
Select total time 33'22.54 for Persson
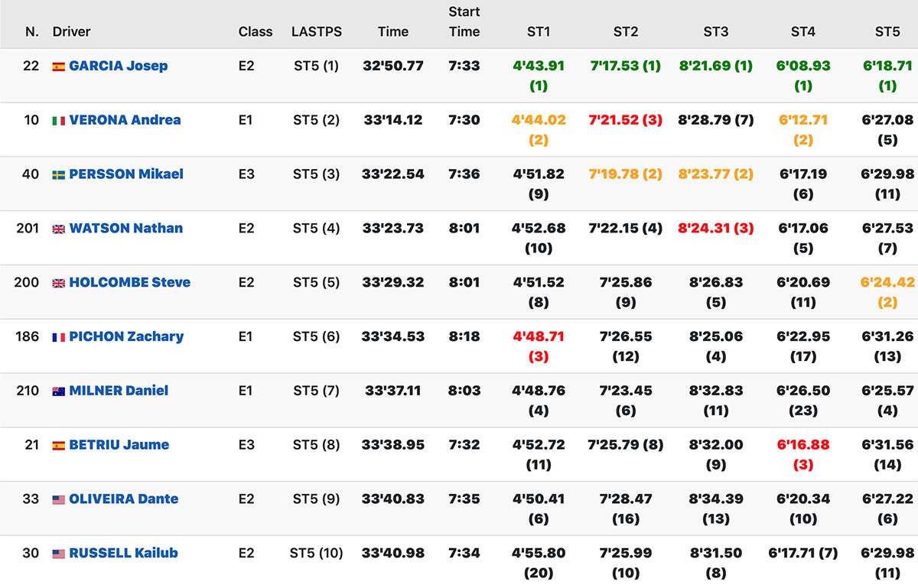[393, 174]
